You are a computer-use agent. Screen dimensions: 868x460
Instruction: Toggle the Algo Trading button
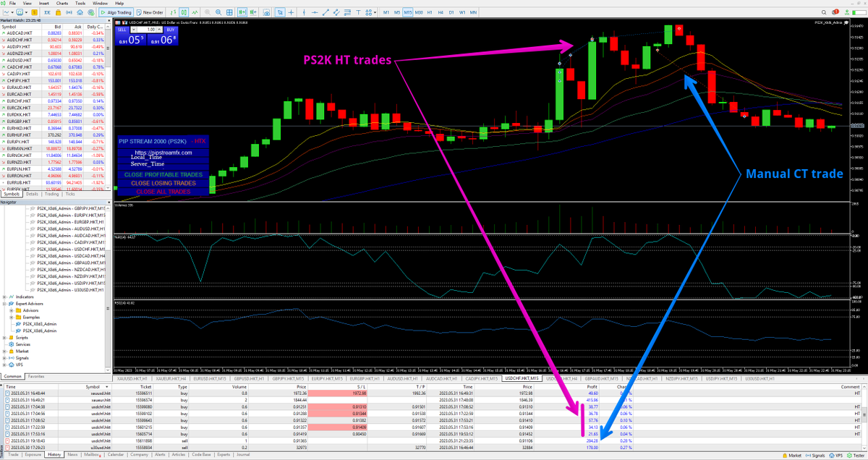point(116,12)
